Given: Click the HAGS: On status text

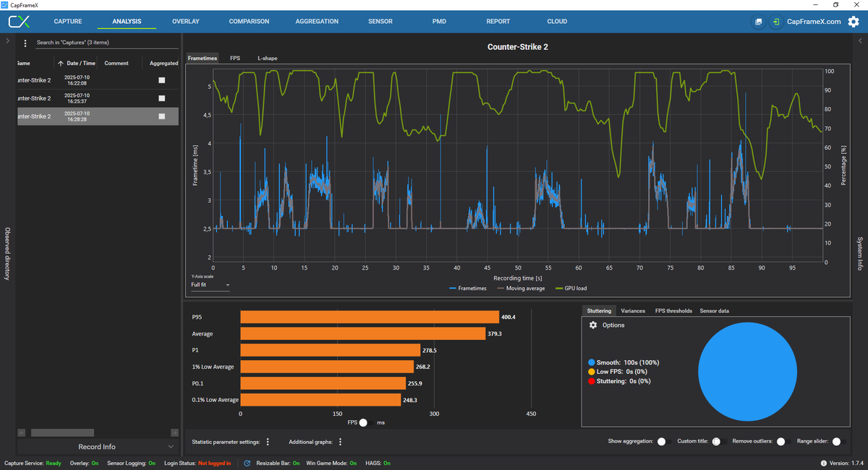Looking at the screenshot, I should [x=376, y=463].
